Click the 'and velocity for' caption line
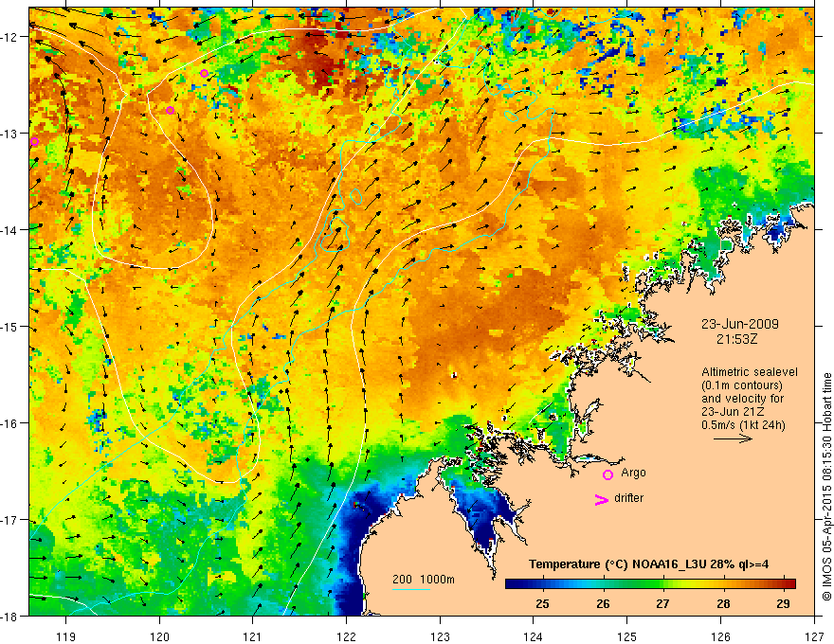This screenshot has width=834, height=644. pos(742,399)
